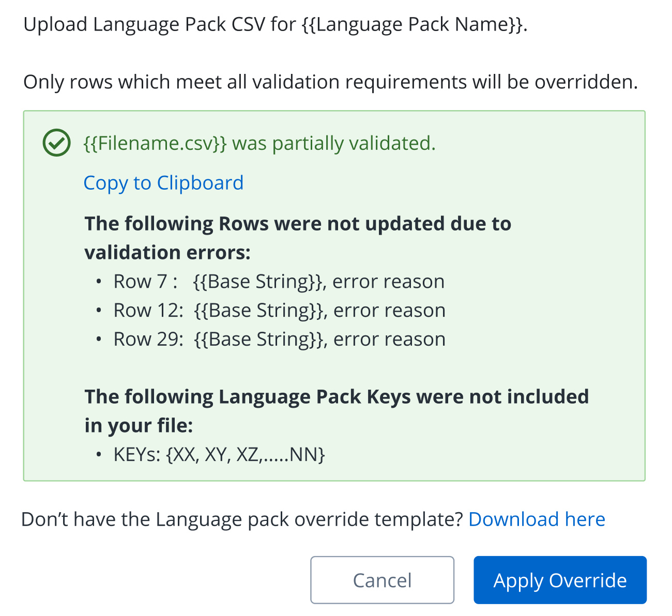Select the Row 12 error entry

point(279,311)
